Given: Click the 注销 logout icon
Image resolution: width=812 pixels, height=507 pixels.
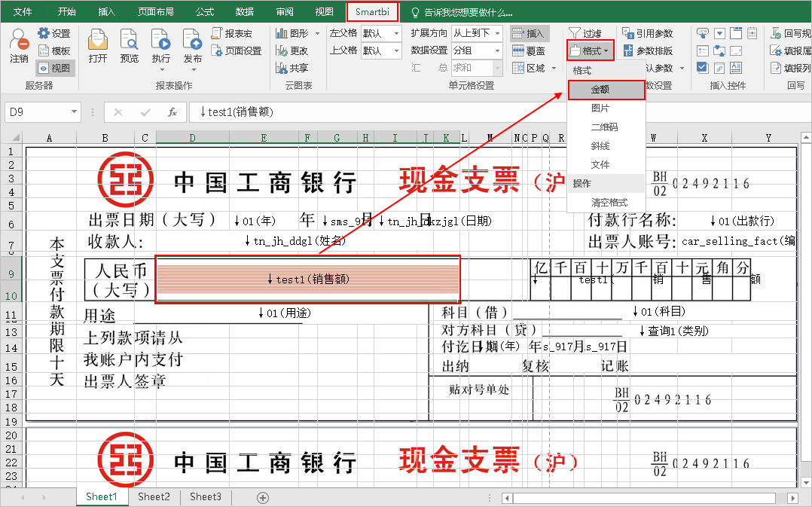Looking at the screenshot, I should point(19,41).
